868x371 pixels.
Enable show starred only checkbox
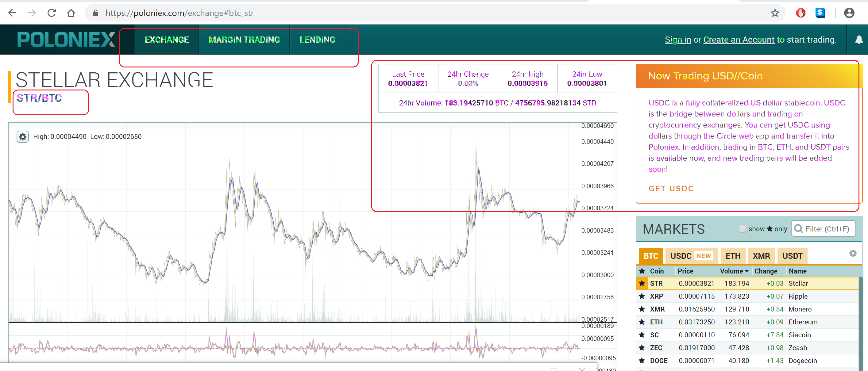[742, 229]
